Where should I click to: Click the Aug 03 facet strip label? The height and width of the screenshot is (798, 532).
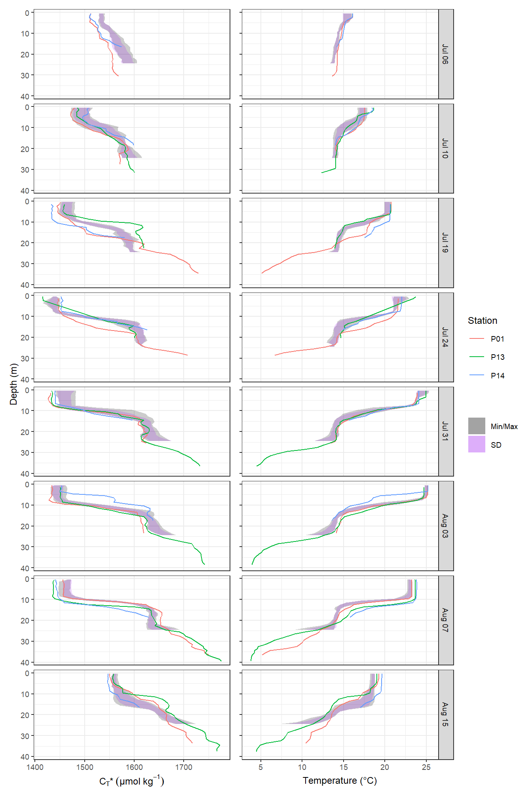pyautogui.click(x=445, y=526)
